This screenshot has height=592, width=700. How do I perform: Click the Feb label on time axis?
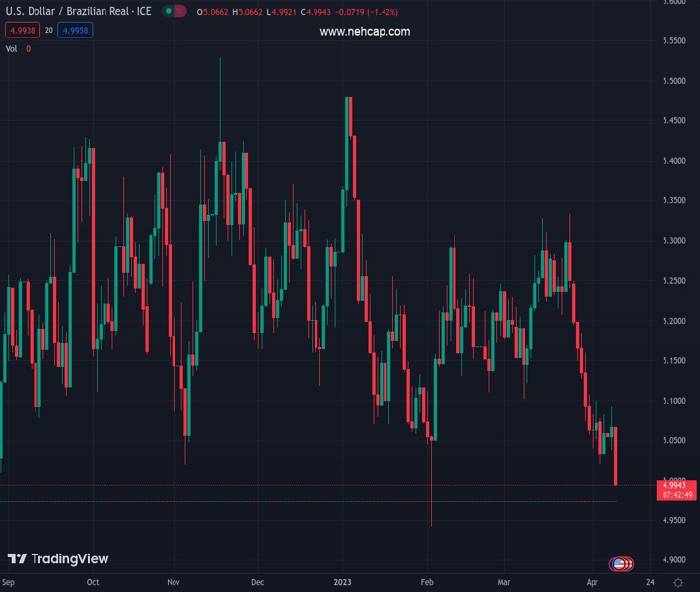tap(426, 583)
